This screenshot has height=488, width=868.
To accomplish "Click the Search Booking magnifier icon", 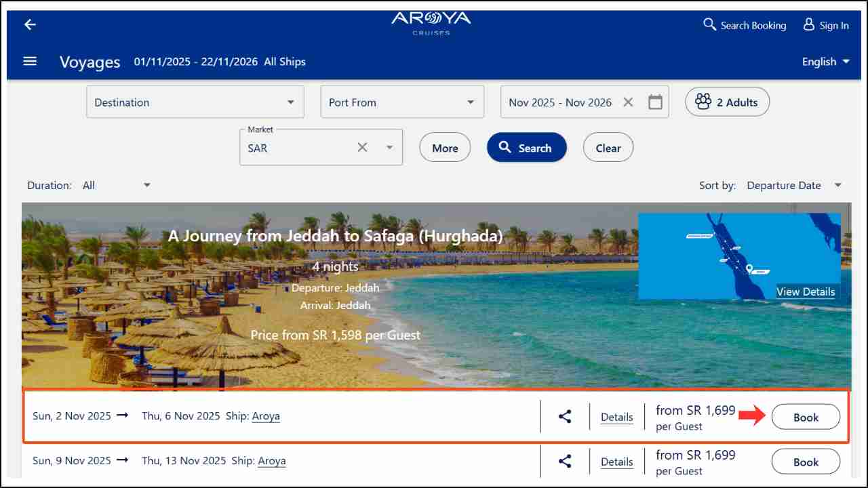I will (x=709, y=24).
